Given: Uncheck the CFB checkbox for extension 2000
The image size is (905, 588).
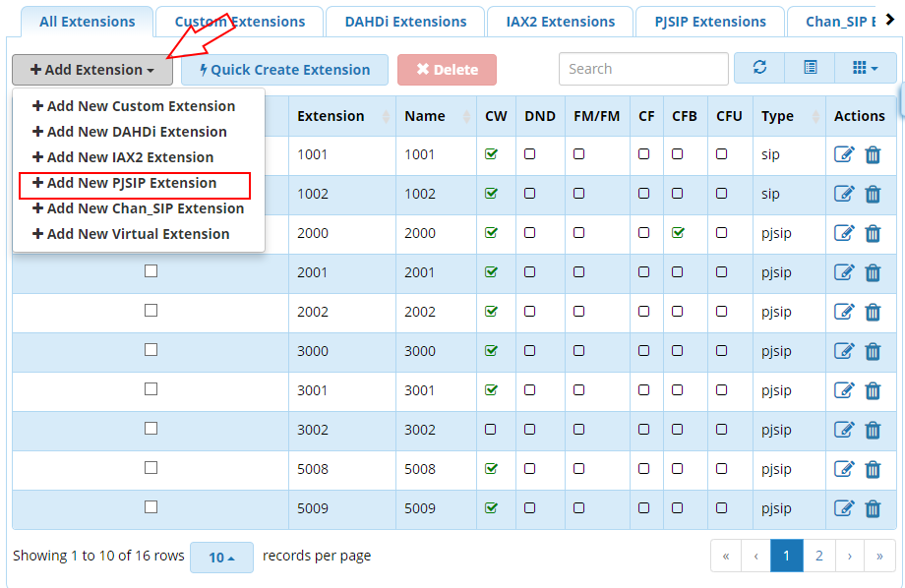Looking at the screenshot, I should tap(678, 233).
